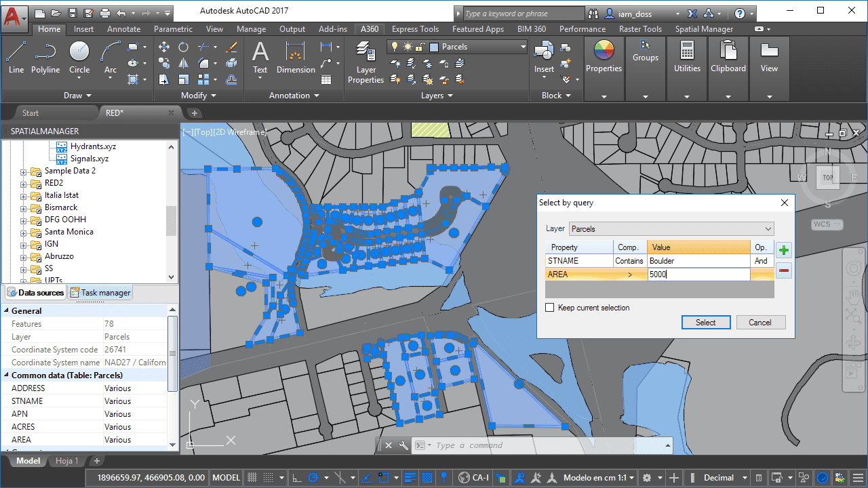The image size is (868, 488).
Task: Open Layer Properties manager
Action: 366,62
